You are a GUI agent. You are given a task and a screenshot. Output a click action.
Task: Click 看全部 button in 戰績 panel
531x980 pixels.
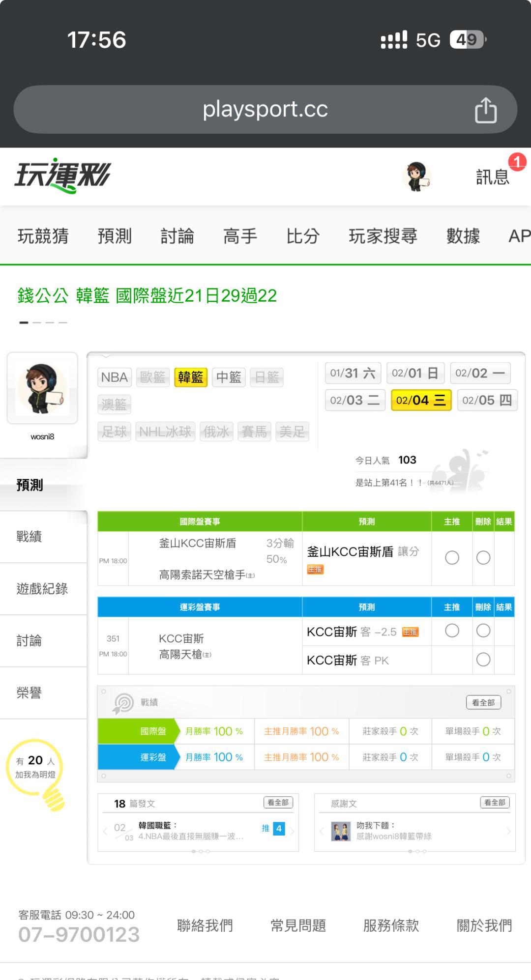[x=483, y=703]
